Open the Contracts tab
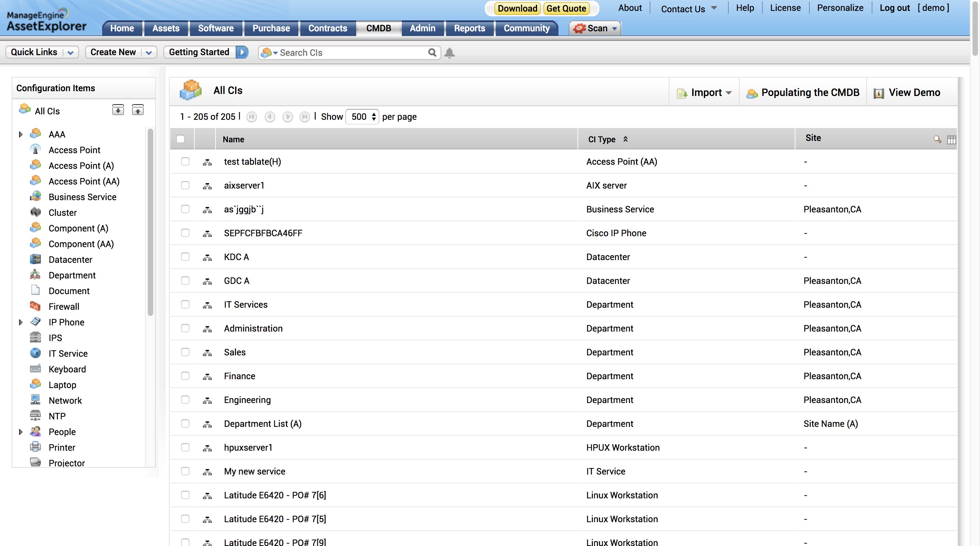This screenshot has width=980, height=546. point(328,29)
